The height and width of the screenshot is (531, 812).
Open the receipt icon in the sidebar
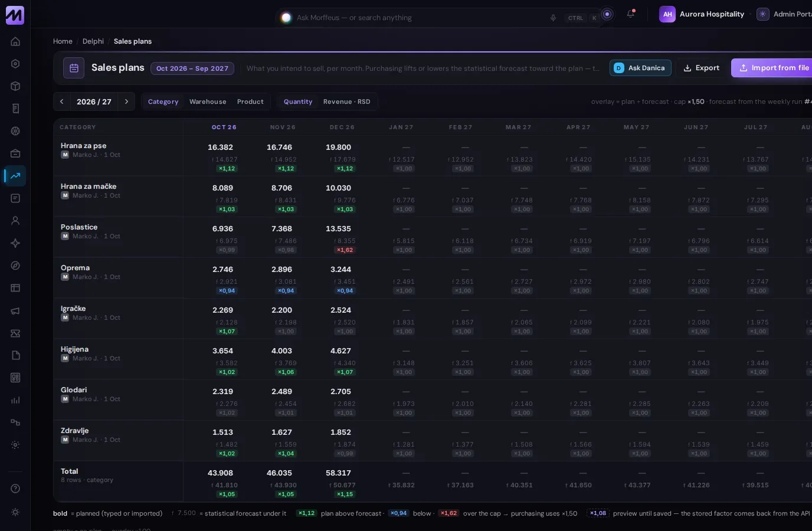coord(15,109)
